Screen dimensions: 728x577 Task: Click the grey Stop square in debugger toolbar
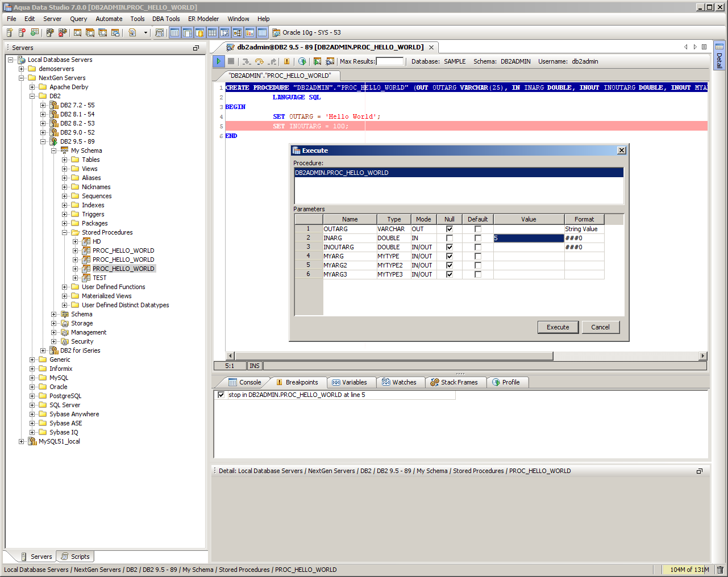[x=231, y=61]
